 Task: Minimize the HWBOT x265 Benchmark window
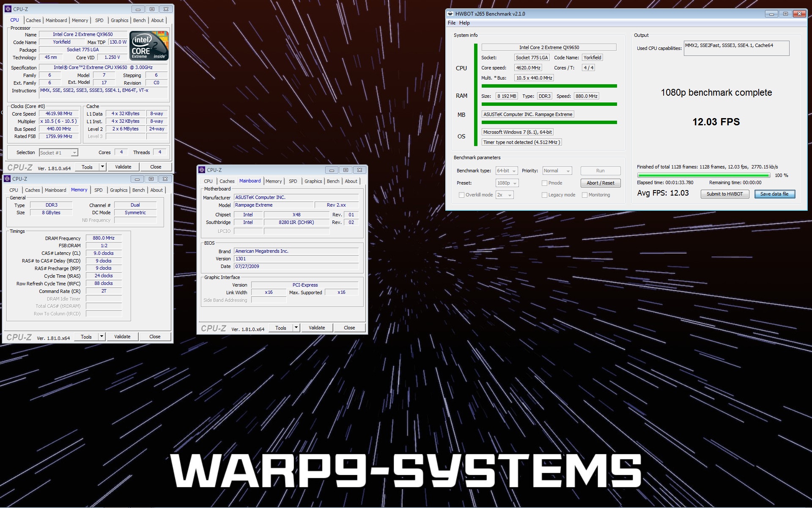pos(771,14)
